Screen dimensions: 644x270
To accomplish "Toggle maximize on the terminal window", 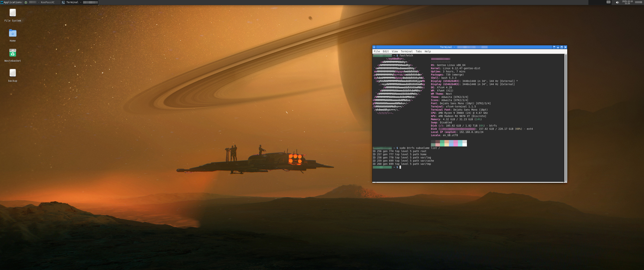I will coord(561,47).
